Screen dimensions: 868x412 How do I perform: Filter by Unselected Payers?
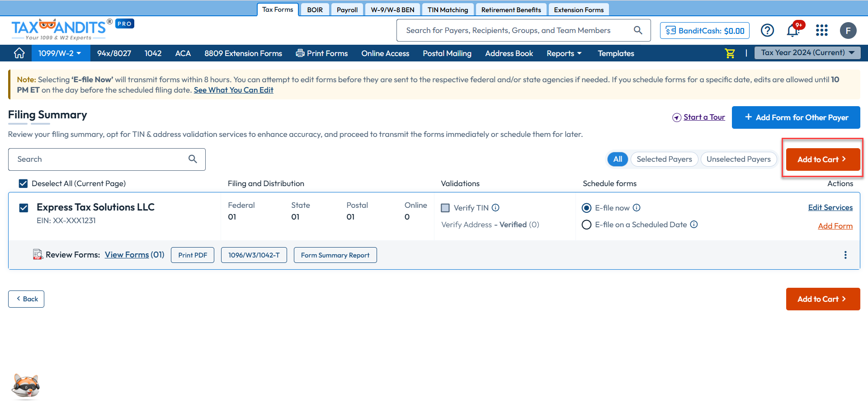point(738,159)
